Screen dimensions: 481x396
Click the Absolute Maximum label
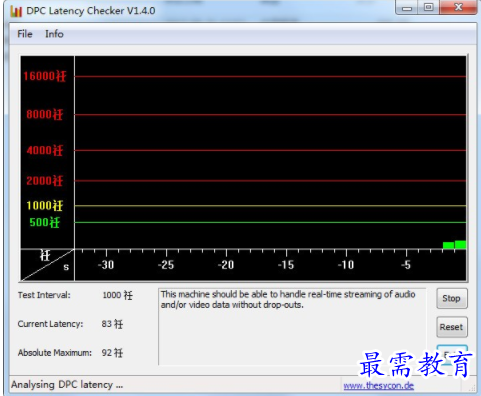55,353
